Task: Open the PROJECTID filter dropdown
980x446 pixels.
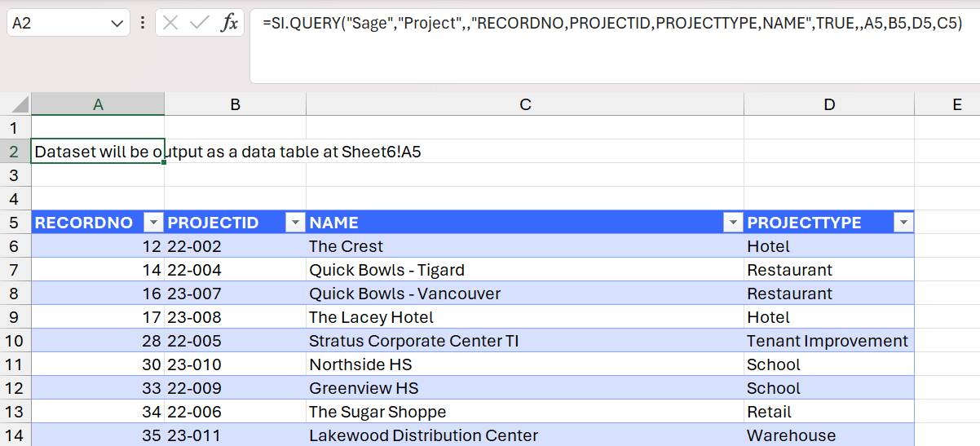Action: click(x=295, y=223)
